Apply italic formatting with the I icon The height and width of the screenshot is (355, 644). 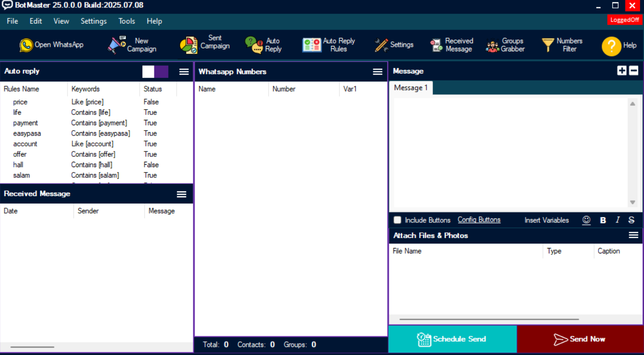click(617, 220)
